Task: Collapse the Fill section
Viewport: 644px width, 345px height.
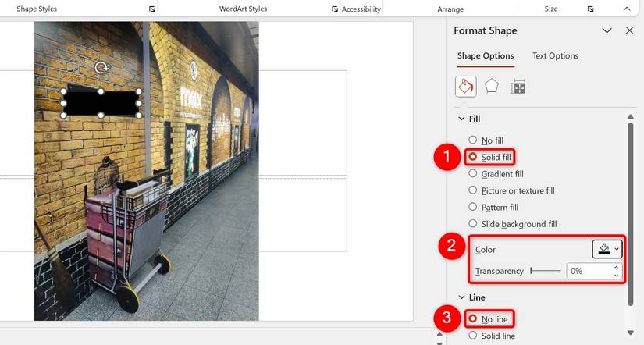Action: (461, 119)
